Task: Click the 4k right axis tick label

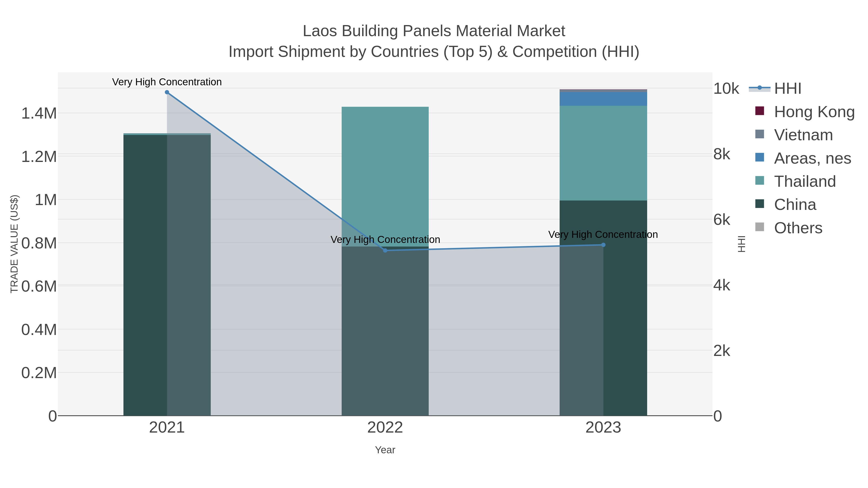Action: tap(722, 285)
